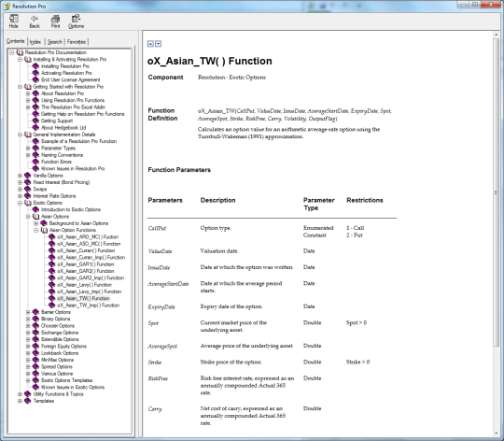The image size is (504, 441).
Task: Click the oX_Asian_GAR1() Function icon
Action: pyautogui.click(x=51, y=264)
